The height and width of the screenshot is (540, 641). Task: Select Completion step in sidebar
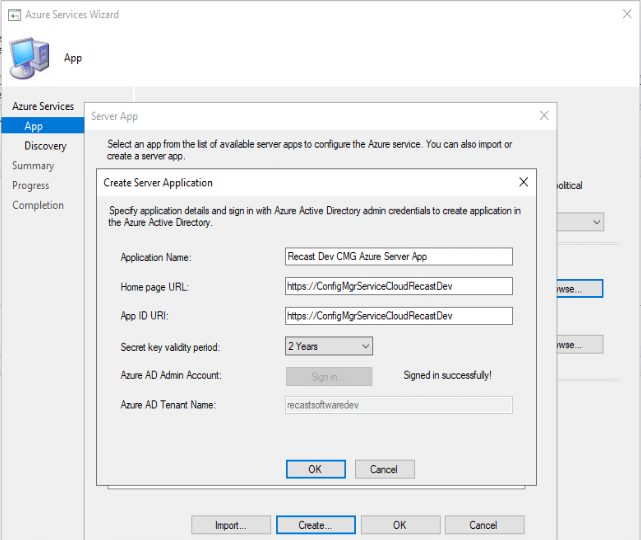(x=38, y=205)
